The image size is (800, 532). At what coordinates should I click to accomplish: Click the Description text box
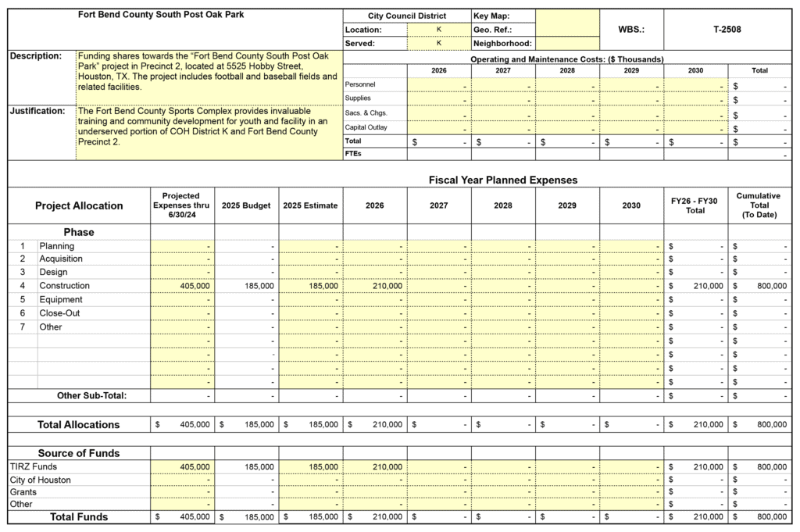(209, 77)
